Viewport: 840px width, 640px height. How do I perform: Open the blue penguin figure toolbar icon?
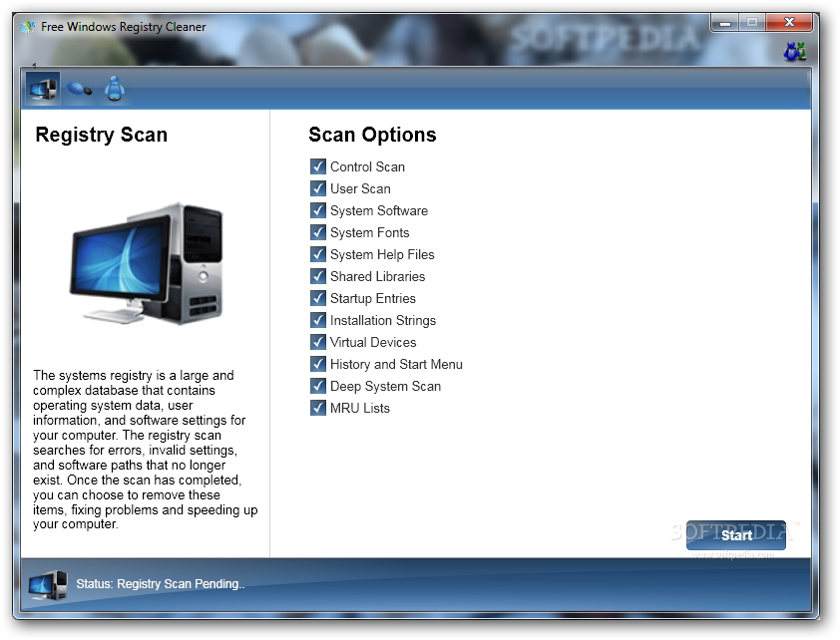click(114, 89)
